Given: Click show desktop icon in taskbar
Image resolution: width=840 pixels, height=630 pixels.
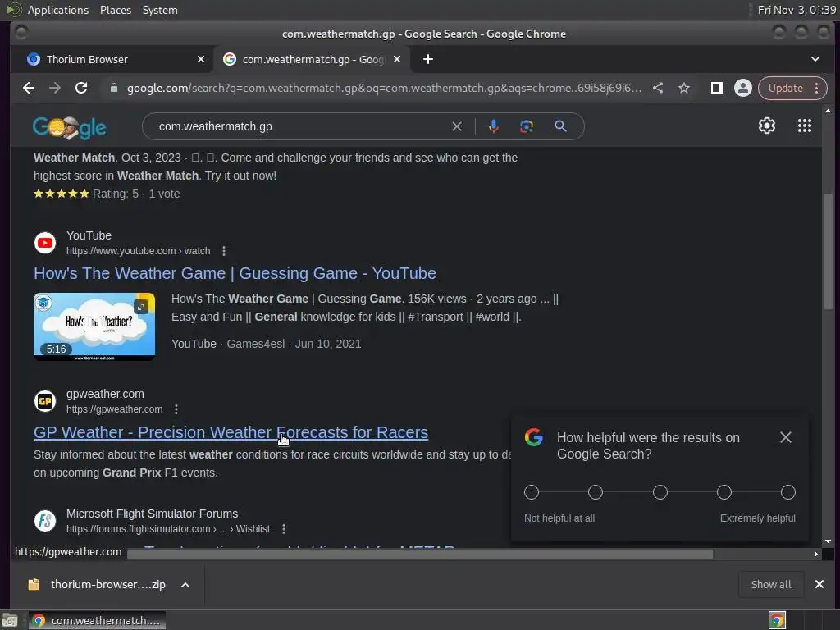Looking at the screenshot, I should (x=10, y=620).
